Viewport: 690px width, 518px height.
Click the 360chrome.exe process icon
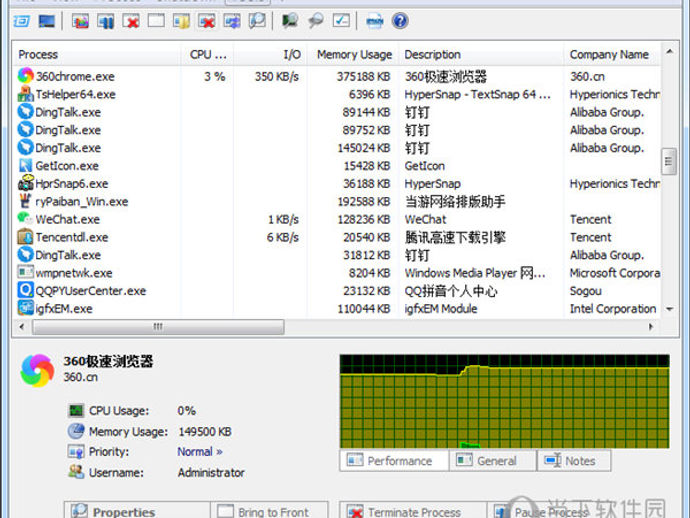[x=26, y=76]
